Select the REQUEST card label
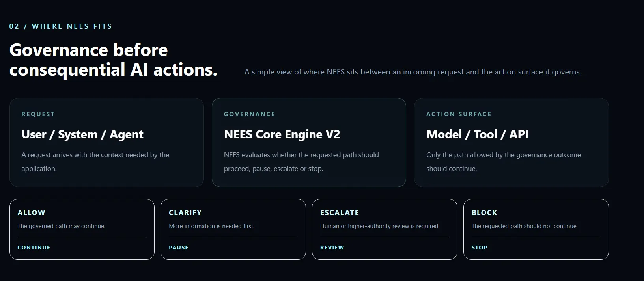Image resolution: width=644 pixels, height=281 pixels. [x=38, y=114]
